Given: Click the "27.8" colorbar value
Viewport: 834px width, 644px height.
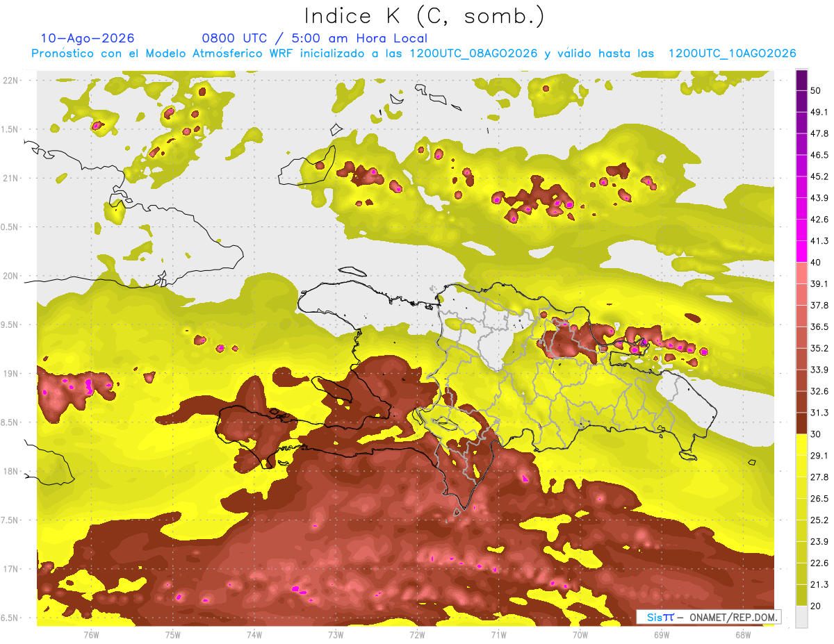Looking at the screenshot, I should tap(819, 477).
